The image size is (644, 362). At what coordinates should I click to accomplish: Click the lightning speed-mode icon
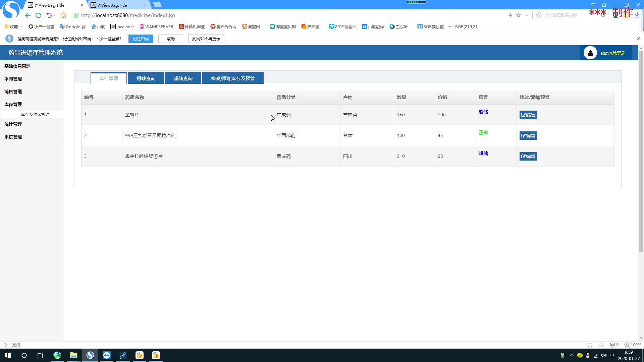tap(511, 15)
